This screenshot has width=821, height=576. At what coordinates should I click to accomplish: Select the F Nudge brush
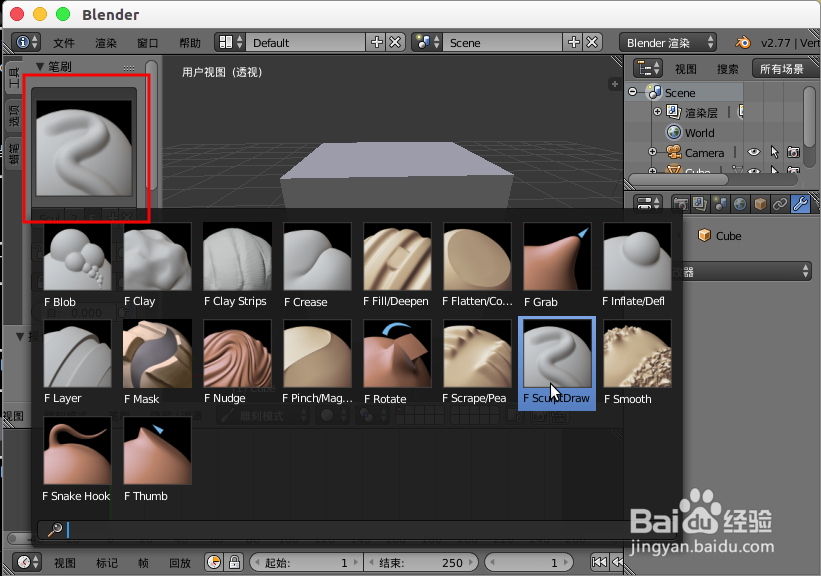237,362
